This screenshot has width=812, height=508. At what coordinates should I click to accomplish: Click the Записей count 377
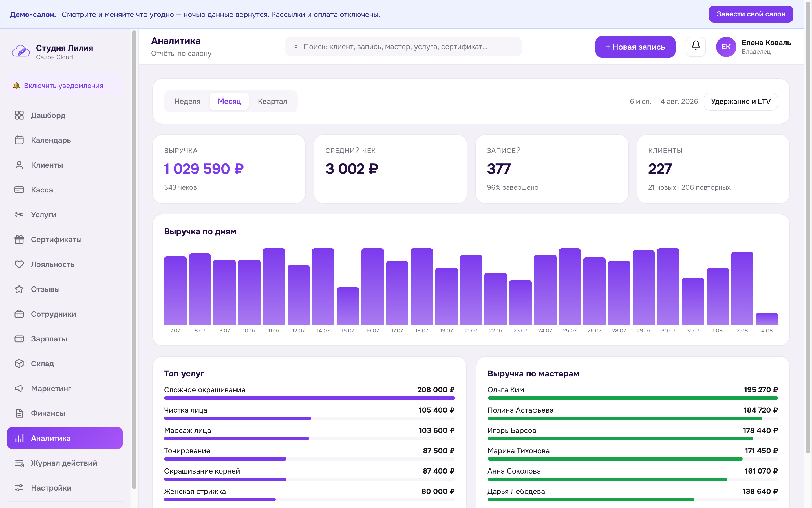click(x=498, y=169)
